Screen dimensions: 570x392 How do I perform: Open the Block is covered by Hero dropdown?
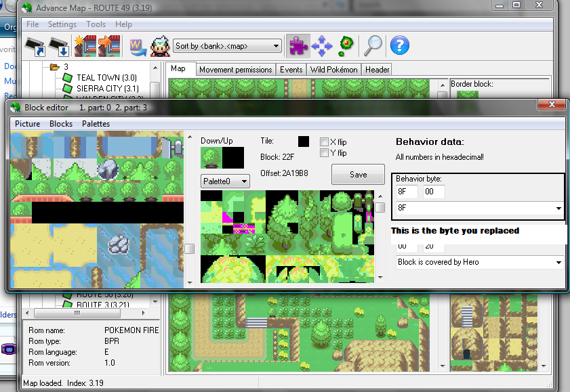pos(558,262)
